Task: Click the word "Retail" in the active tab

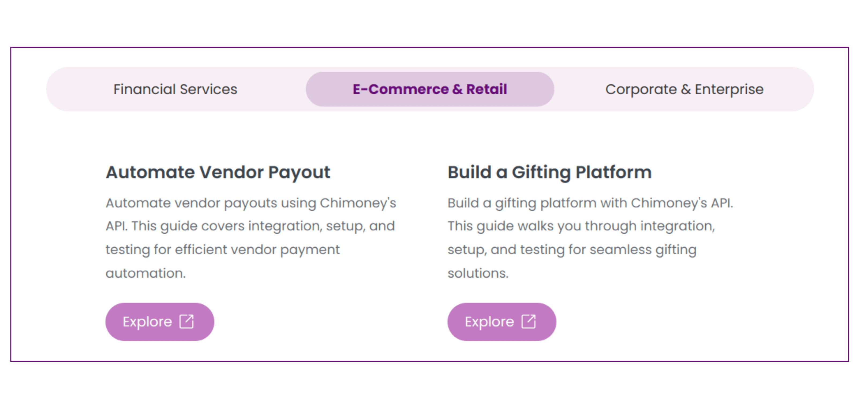Action: click(487, 89)
